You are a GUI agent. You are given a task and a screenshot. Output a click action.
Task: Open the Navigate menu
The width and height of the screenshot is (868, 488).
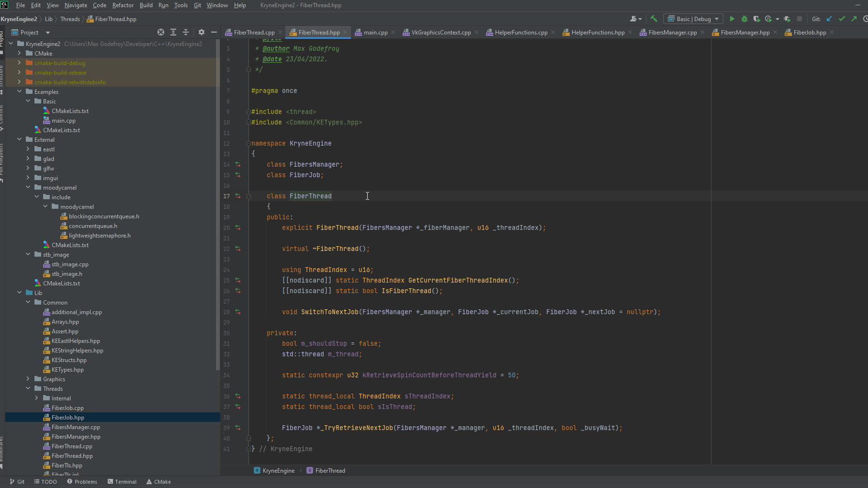76,5
